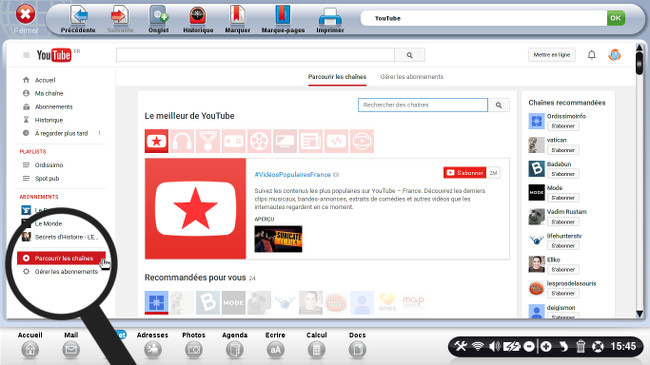
Task: Select the medal sports category icon
Action: click(208, 141)
